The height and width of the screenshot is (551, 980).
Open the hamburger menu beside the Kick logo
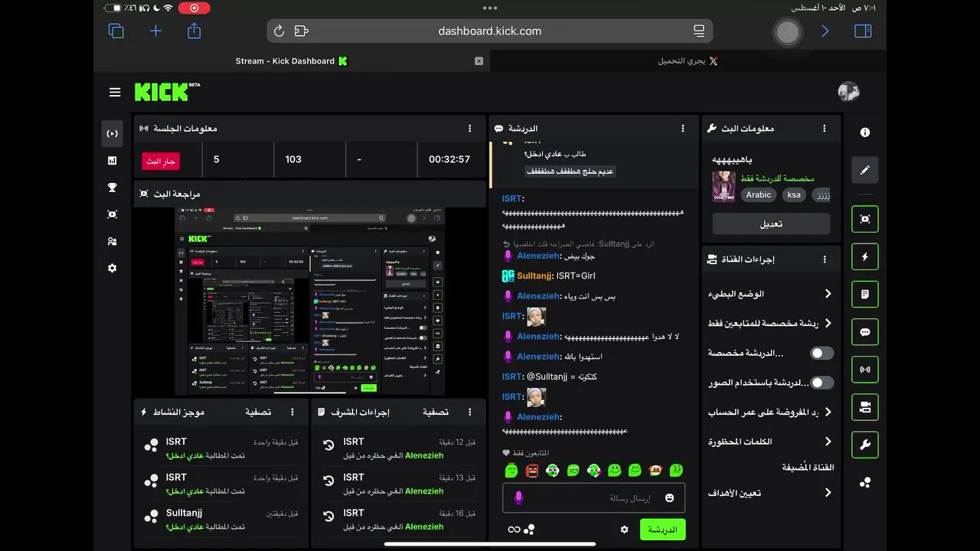(x=115, y=93)
